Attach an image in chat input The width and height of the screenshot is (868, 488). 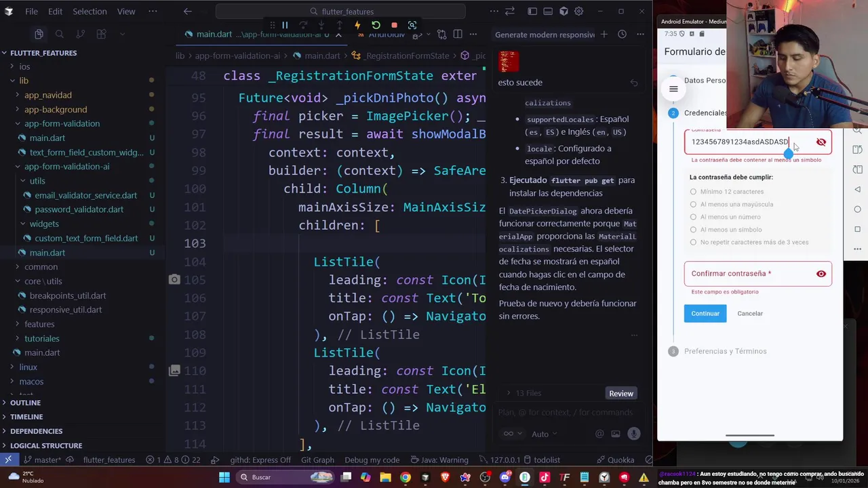616,434
